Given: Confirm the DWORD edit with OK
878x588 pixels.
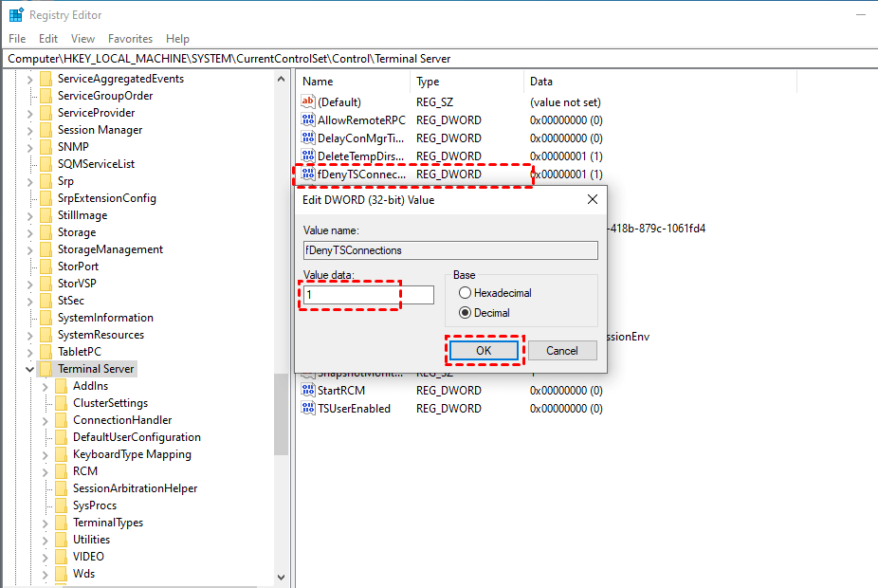Looking at the screenshot, I should tap(484, 351).
